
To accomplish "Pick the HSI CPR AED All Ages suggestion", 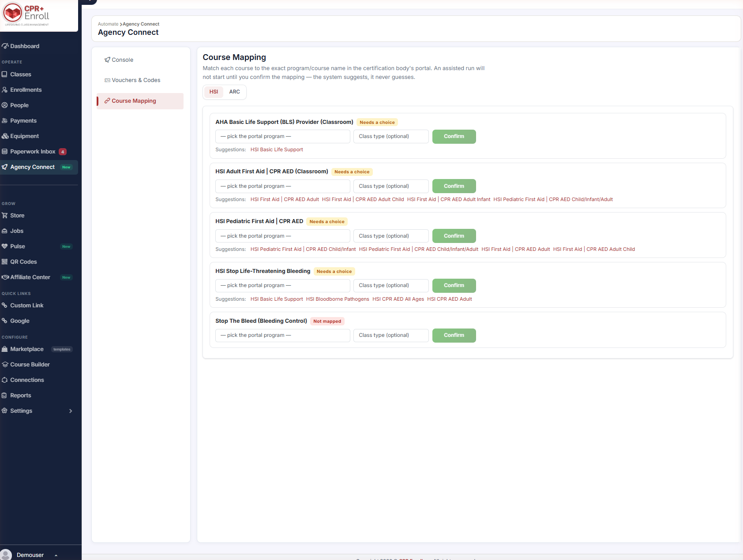I will pos(398,299).
